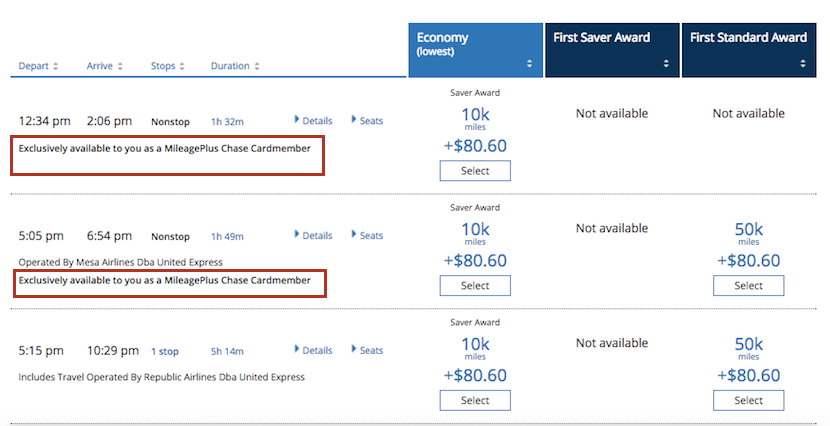830x426 pixels.
Task: Expand Details for the 12:34 pm flight
Action: [x=314, y=121]
